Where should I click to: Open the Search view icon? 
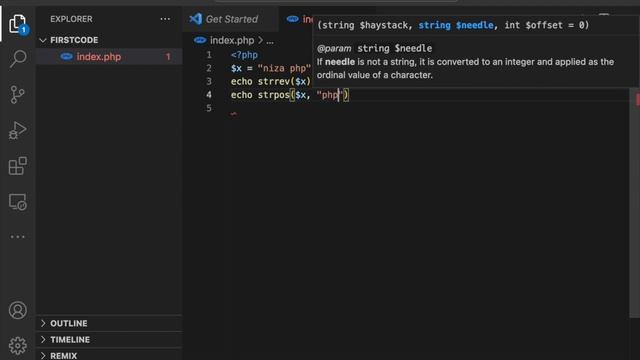[x=18, y=59]
